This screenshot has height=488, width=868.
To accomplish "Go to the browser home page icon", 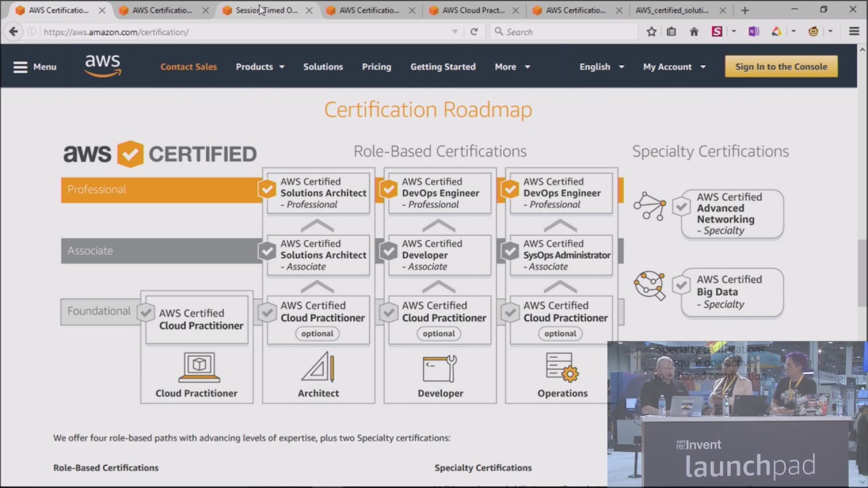I will [694, 32].
